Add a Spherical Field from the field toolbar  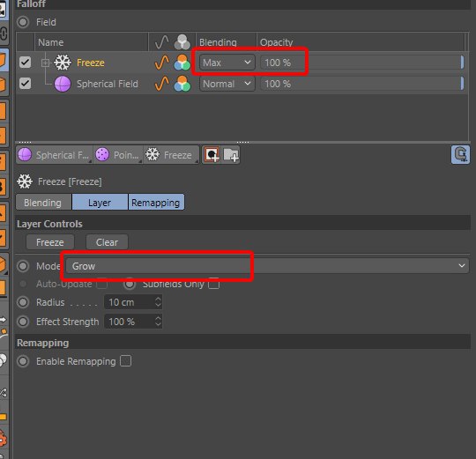coord(54,155)
